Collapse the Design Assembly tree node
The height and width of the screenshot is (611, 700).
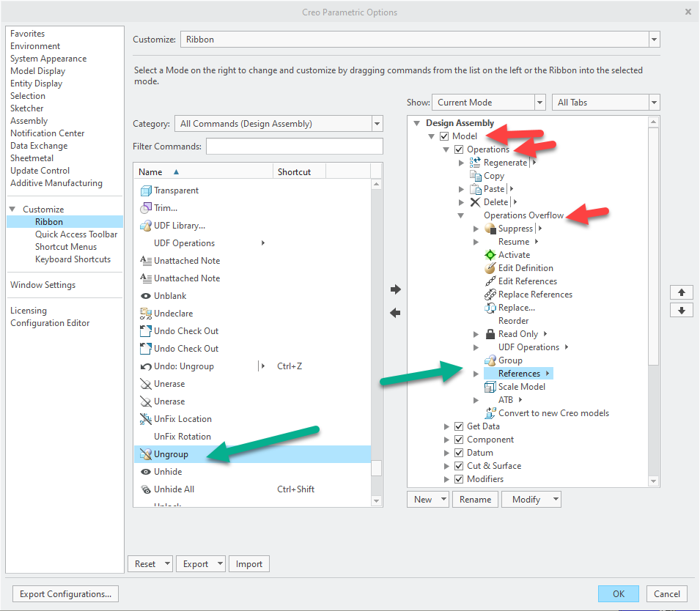click(416, 123)
